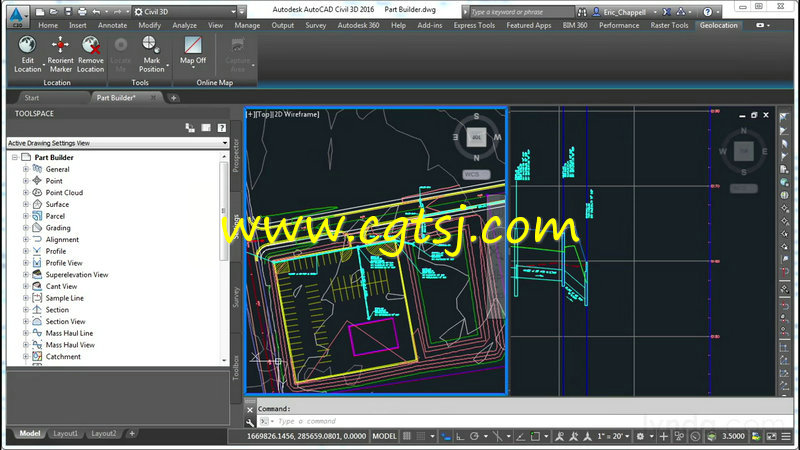Toggle dynamic input in status bar

click(446, 436)
